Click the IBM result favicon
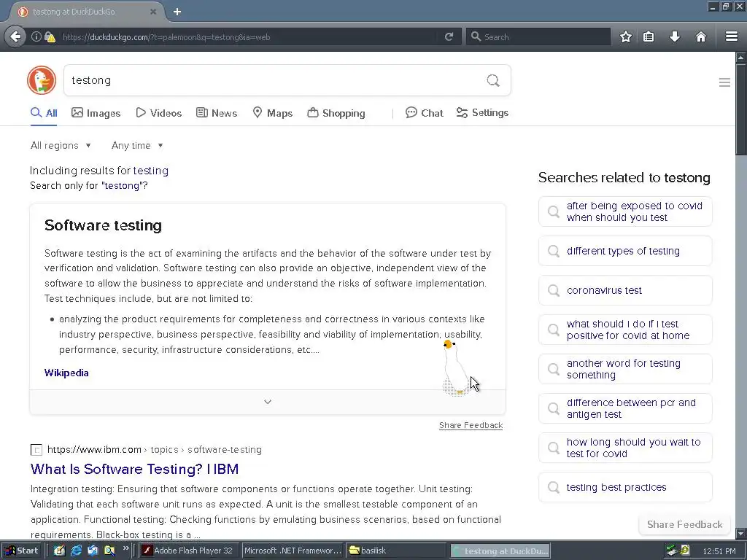This screenshot has height=560, width=747. (36, 450)
